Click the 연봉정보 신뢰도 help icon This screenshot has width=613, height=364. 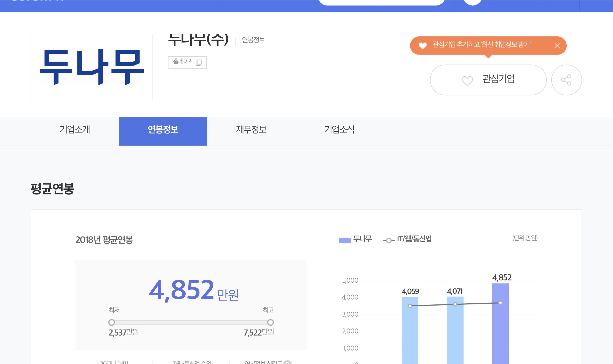(x=287, y=362)
